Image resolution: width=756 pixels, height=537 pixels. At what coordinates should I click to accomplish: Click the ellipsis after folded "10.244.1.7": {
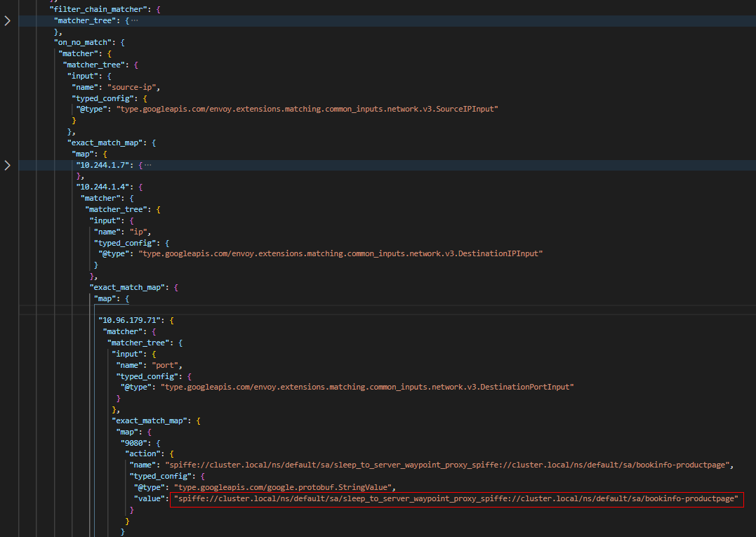coord(147,165)
